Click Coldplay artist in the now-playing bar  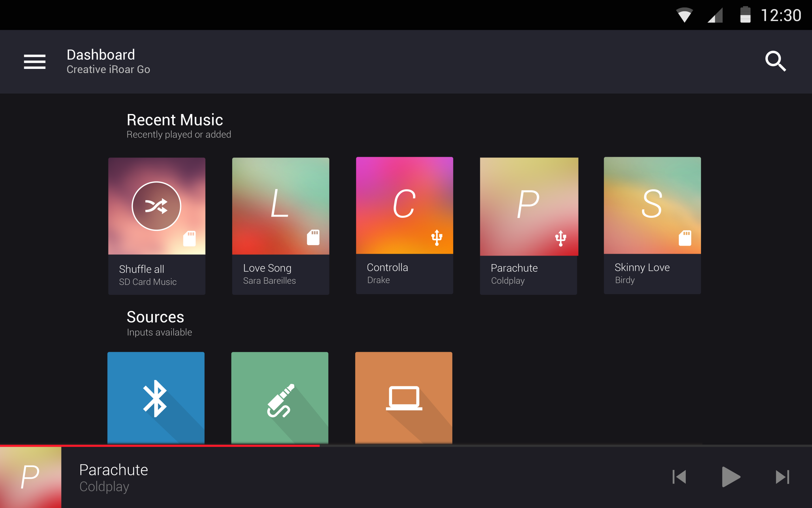click(x=104, y=487)
